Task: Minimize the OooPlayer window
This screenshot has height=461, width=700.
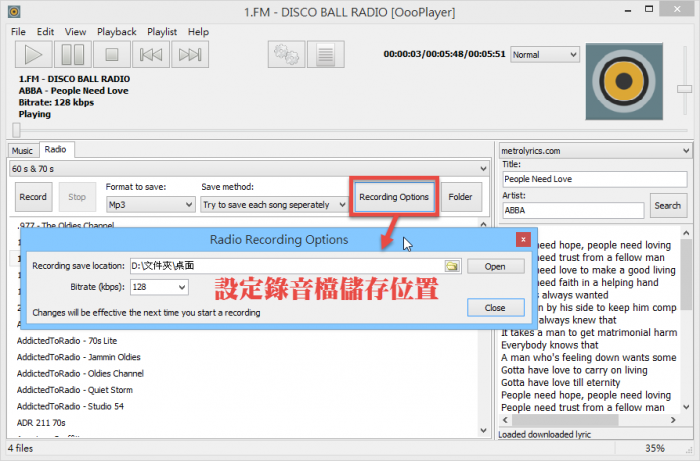Action: pyautogui.click(x=628, y=10)
